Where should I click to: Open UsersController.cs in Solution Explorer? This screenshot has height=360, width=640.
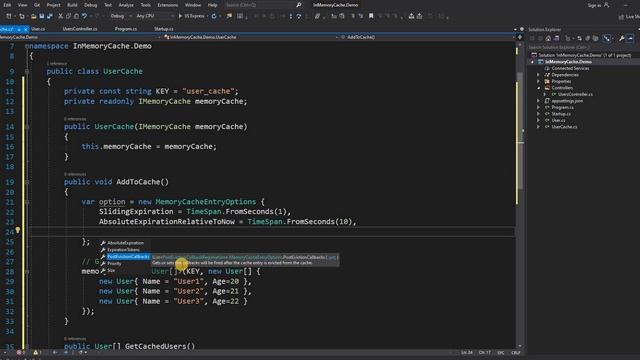pyautogui.click(x=575, y=94)
